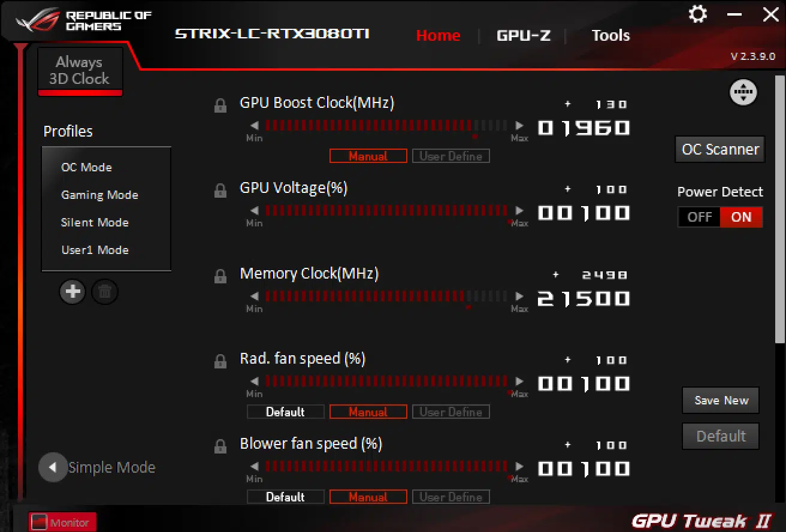Viewport: 786px width, 532px height.
Task: Select User Define for GPU Boost Clock
Action: [x=451, y=156]
